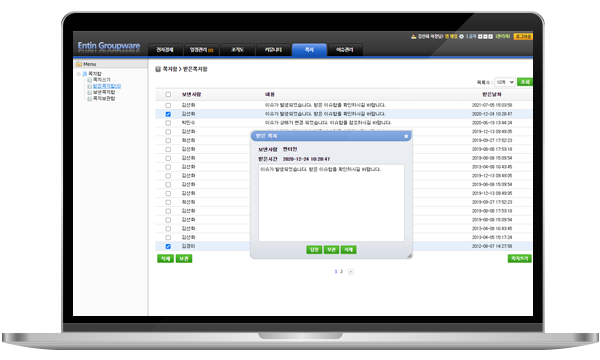Check the 박민수 message row checkbox

coord(168,123)
